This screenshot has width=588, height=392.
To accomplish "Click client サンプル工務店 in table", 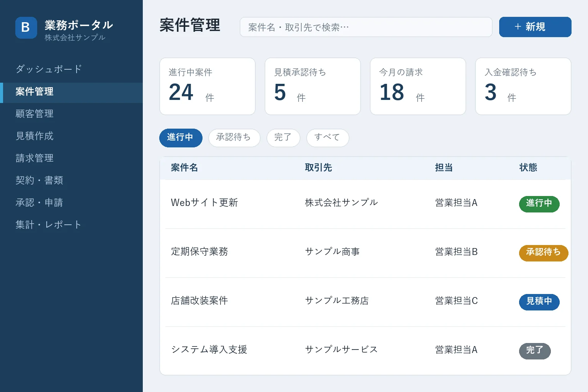I will point(336,301).
